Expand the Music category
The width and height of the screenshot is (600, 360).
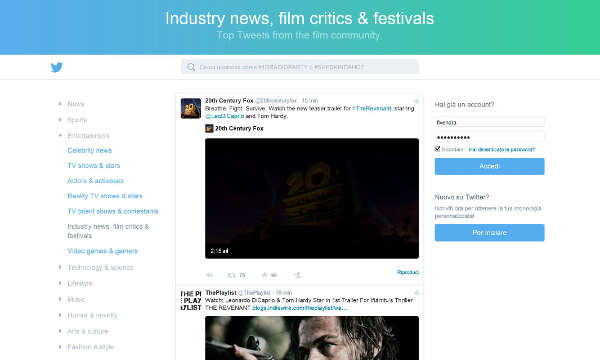(x=60, y=299)
